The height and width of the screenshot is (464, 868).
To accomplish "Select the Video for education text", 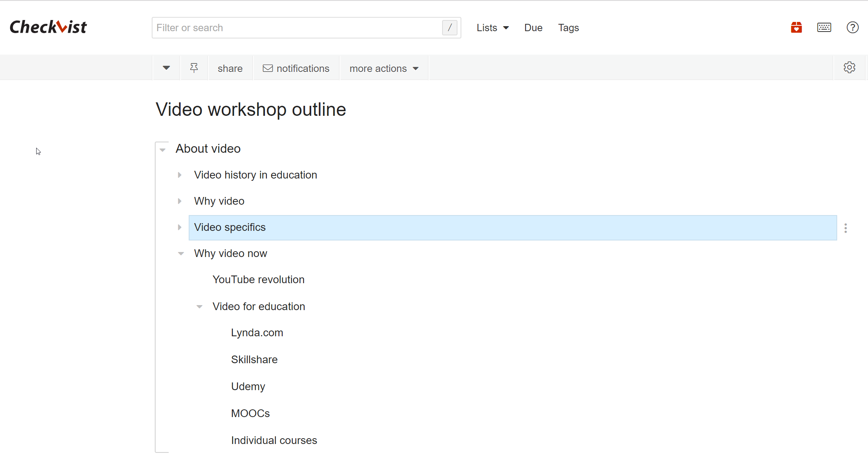I will tap(259, 307).
